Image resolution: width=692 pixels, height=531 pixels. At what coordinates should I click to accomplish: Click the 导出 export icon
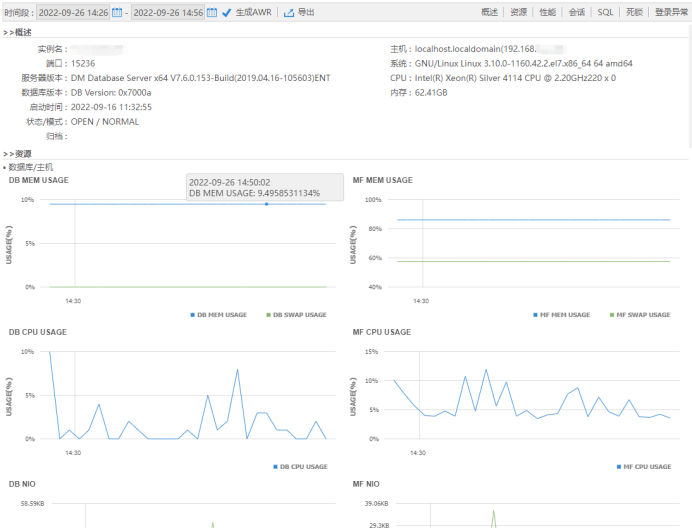[289, 13]
